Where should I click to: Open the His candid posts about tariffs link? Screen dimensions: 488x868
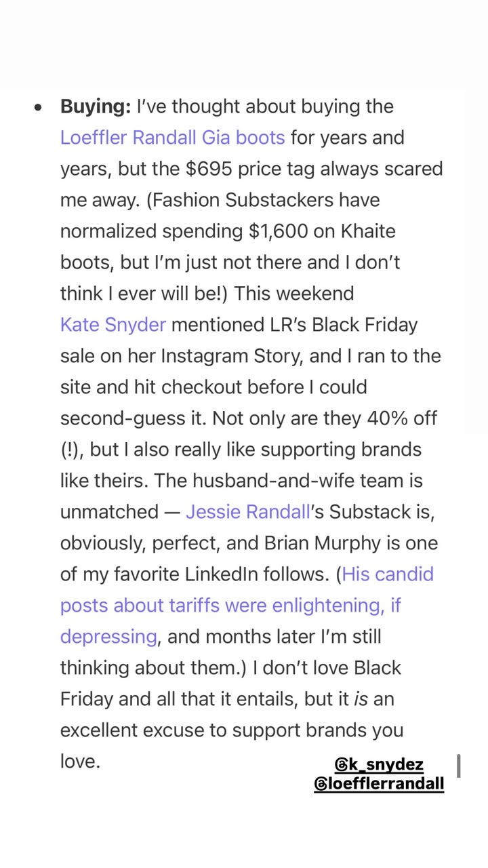click(x=247, y=606)
